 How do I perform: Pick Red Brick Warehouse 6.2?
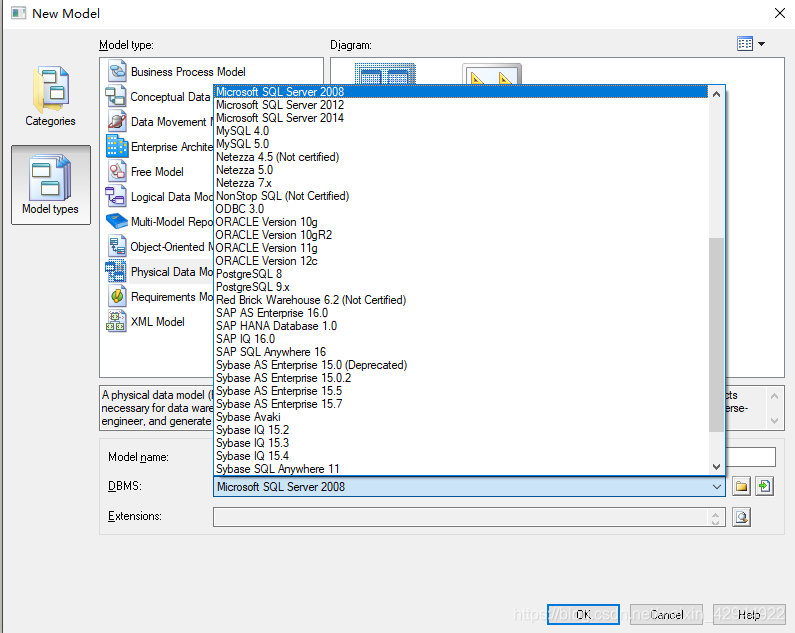click(461, 300)
